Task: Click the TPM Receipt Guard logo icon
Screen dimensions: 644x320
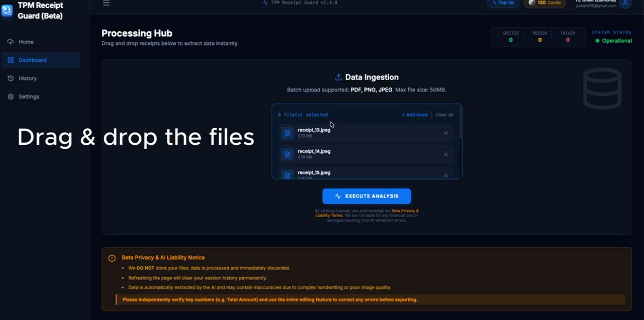Action: coord(7,10)
